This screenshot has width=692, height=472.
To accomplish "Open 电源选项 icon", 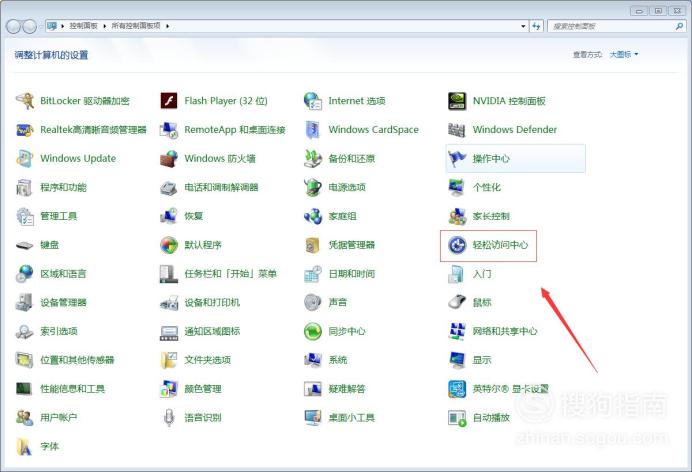I will 313,187.
